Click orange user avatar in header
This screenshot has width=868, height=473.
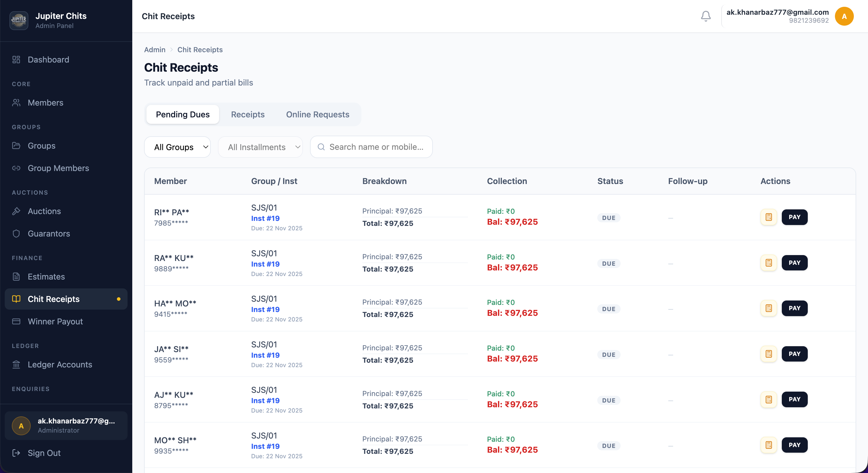pyautogui.click(x=844, y=16)
